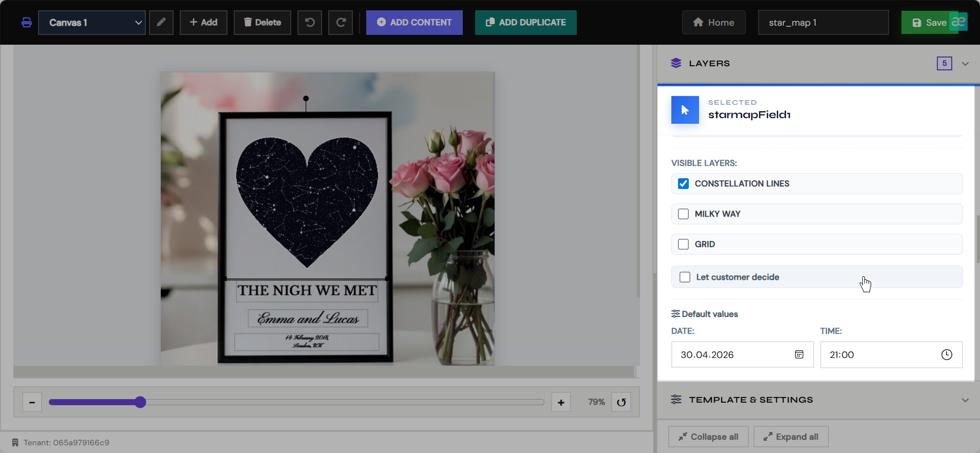Zoom in with the plus button
Viewport: 980px width, 453px height.
pyautogui.click(x=561, y=402)
